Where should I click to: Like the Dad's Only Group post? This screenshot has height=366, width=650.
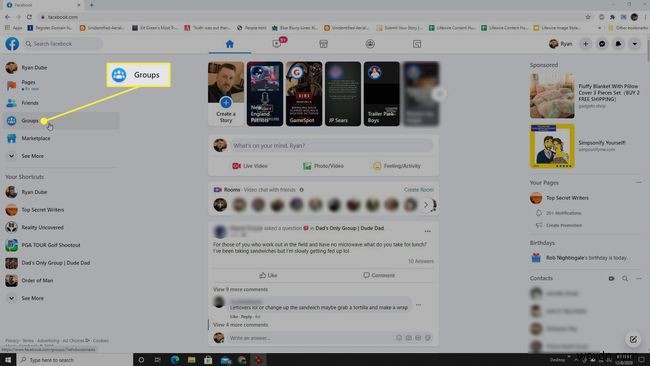[x=268, y=275]
